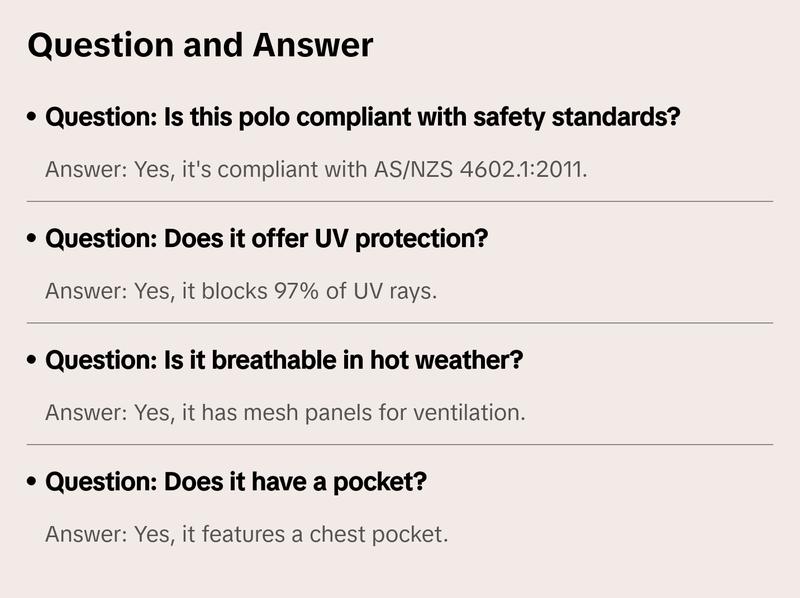Click the mesh panels ventilation answer
Image resolution: width=800 pixels, height=598 pixels.
coord(285,412)
